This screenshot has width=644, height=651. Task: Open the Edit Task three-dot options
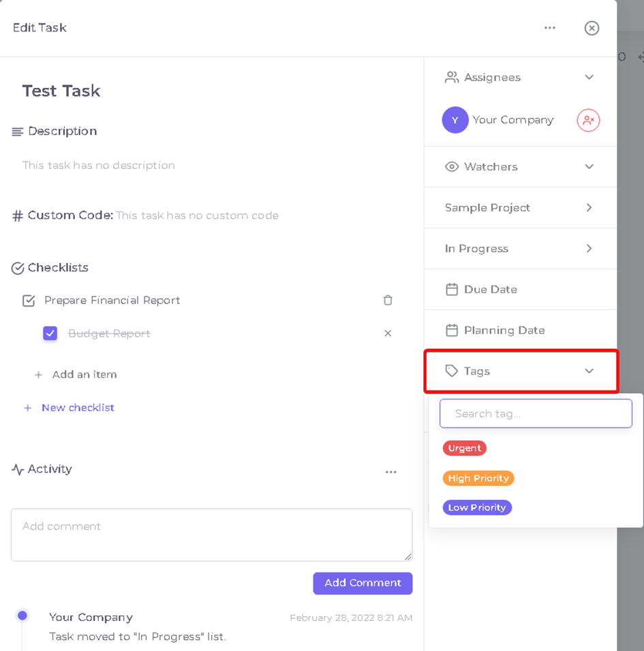[x=550, y=28]
